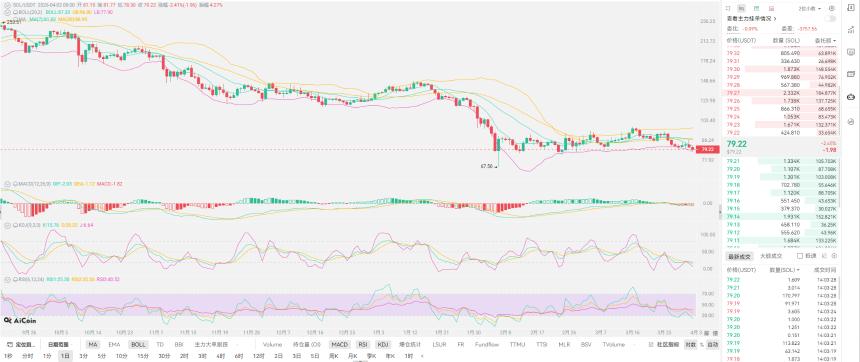The image size is (860, 362).
Task: Toggle the KDJ sub-indicator
Action: click(x=382, y=344)
